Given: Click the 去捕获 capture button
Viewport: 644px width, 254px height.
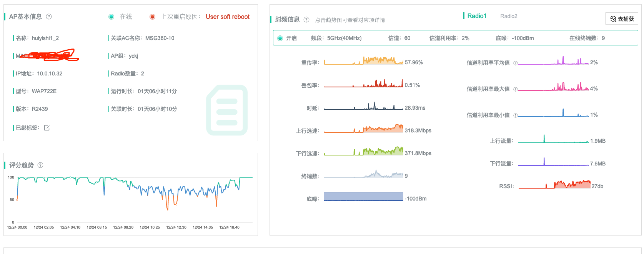Looking at the screenshot, I should [x=622, y=19].
